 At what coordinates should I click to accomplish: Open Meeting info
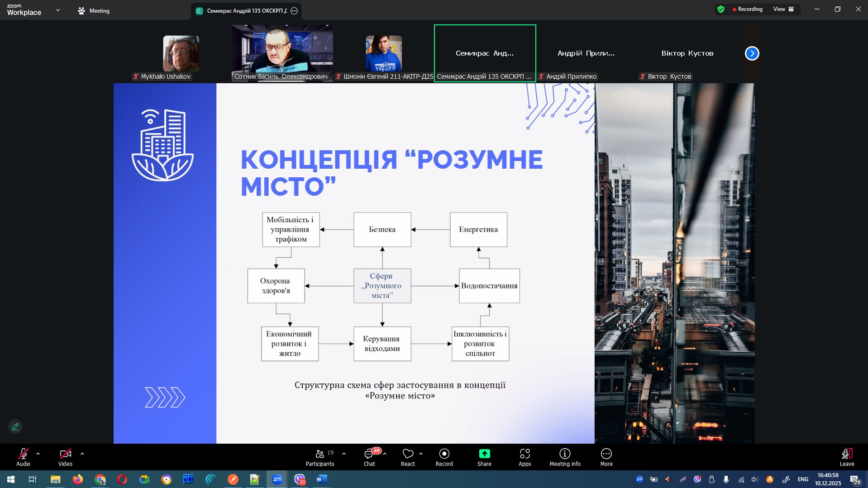(x=565, y=457)
